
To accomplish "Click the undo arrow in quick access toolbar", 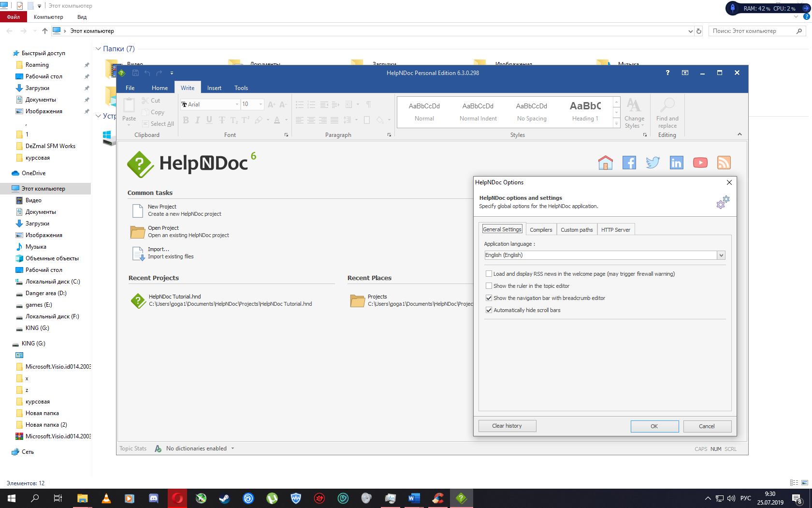I will coord(147,73).
